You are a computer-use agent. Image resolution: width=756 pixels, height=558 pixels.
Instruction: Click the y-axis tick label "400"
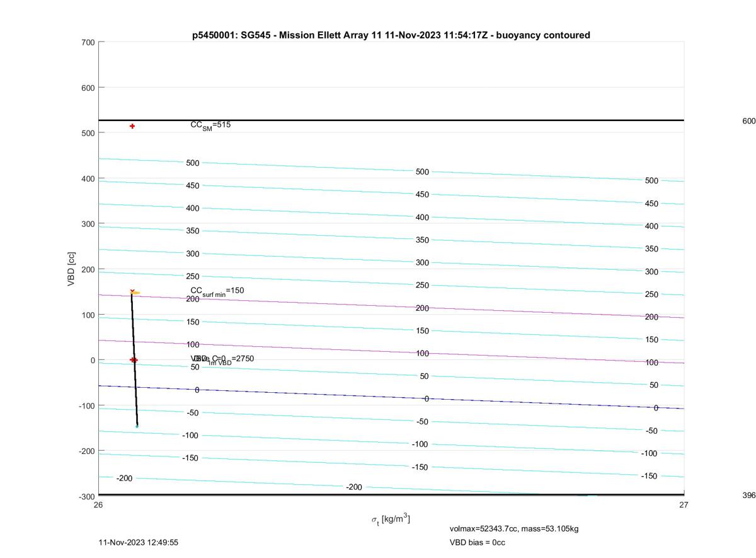coord(88,178)
